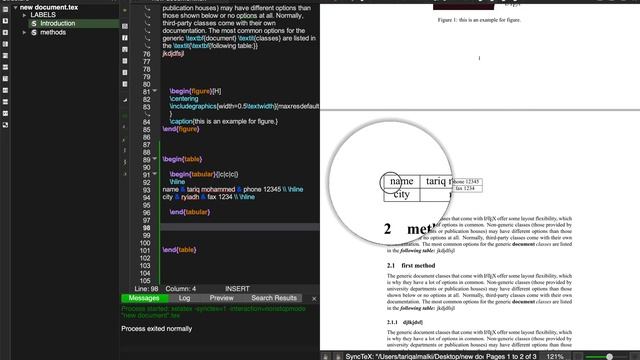Click the Line: 98 status indicator

tap(146, 289)
